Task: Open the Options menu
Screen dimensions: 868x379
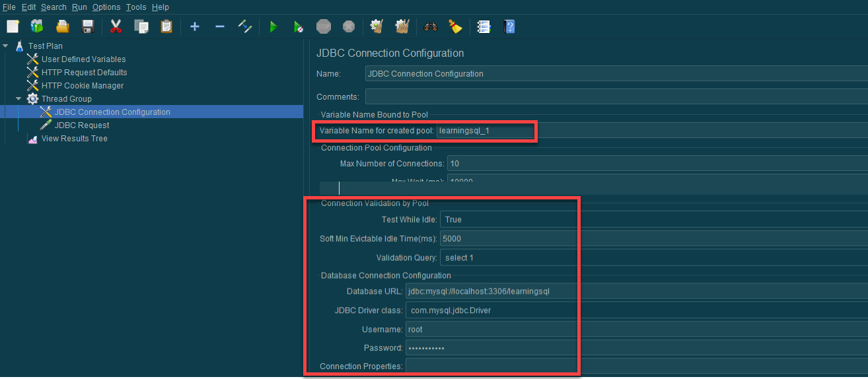Action: pos(106,7)
